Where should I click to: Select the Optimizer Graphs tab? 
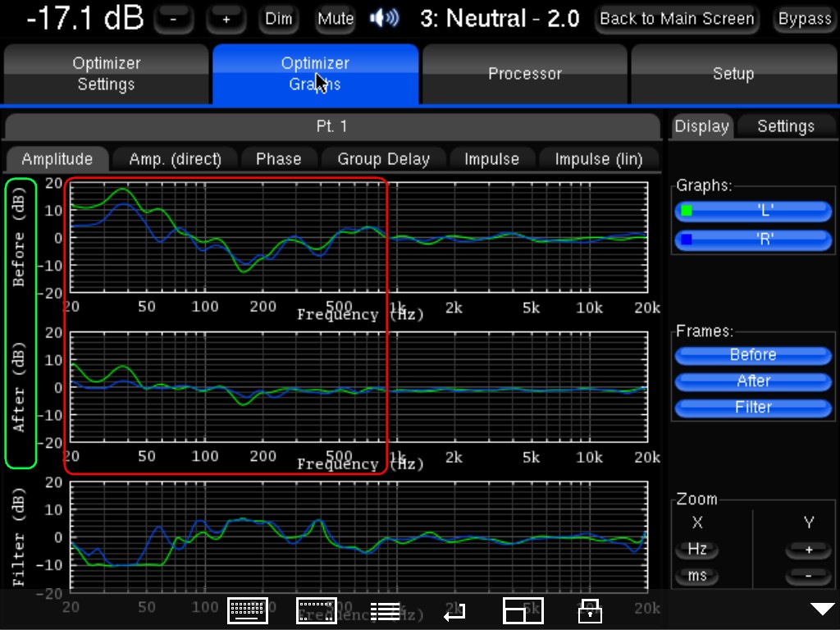point(315,74)
